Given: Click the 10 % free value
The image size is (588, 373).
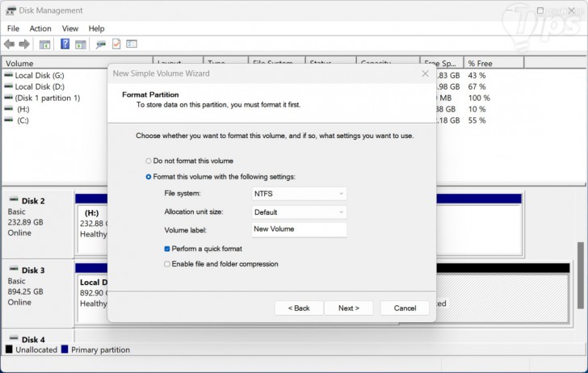Looking at the screenshot, I should pos(477,109).
